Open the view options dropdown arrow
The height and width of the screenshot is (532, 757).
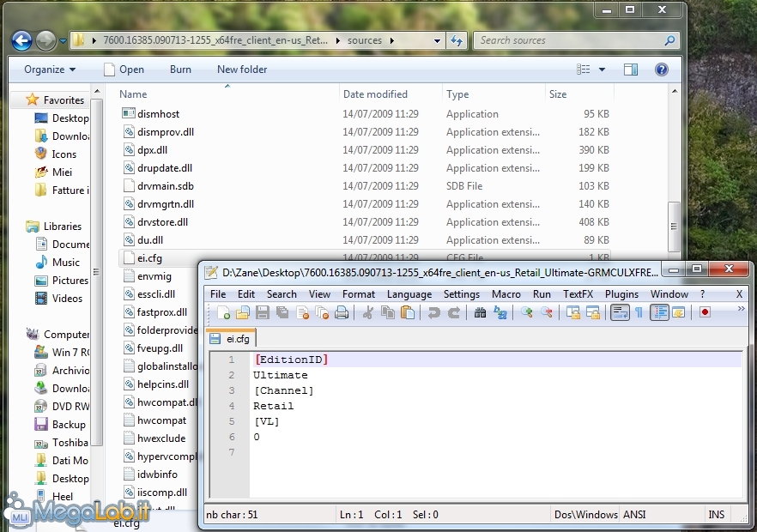point(602,70)
